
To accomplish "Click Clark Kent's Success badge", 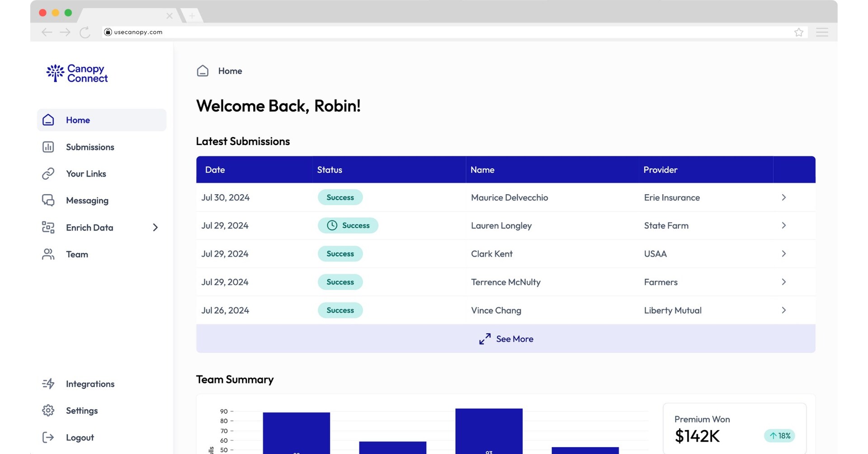I will pos(340,253).
